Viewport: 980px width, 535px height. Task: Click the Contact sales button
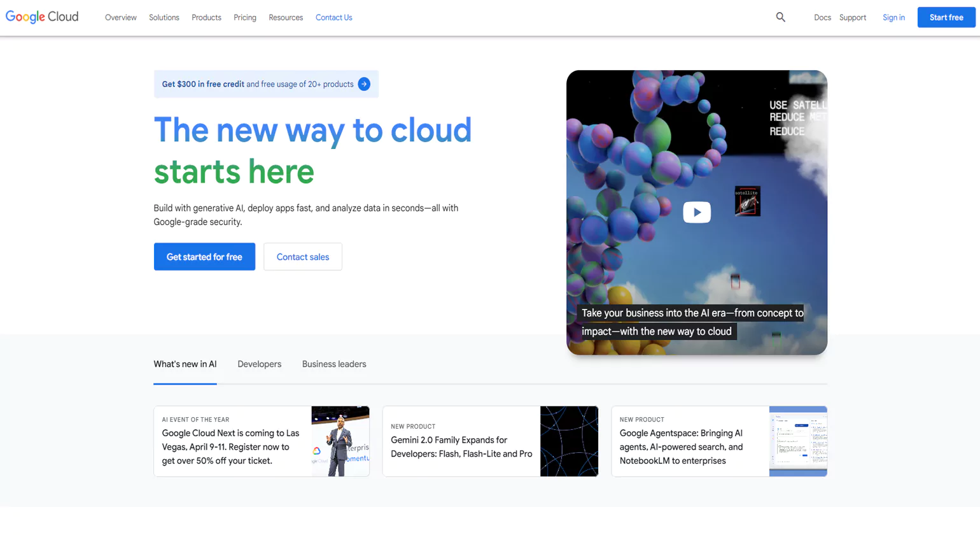302,256
